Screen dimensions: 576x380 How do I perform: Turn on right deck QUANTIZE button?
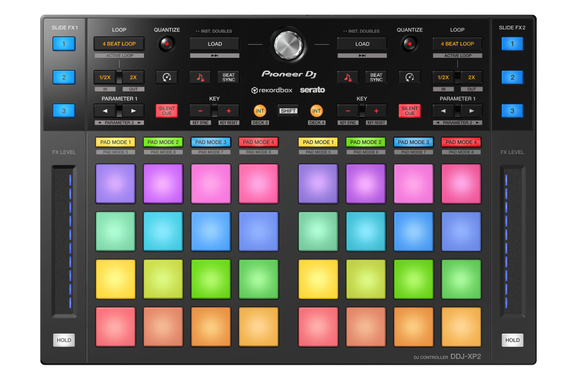[409, 44]
